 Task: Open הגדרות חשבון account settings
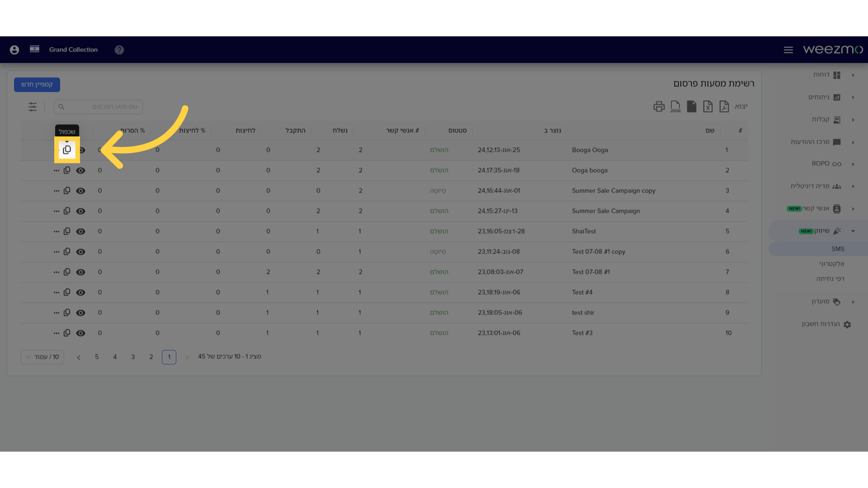tap(826, 324)
